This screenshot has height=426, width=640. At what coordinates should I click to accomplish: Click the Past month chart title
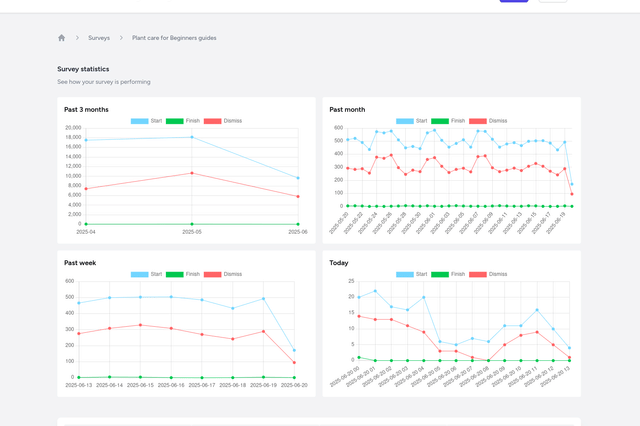(347, 109)
